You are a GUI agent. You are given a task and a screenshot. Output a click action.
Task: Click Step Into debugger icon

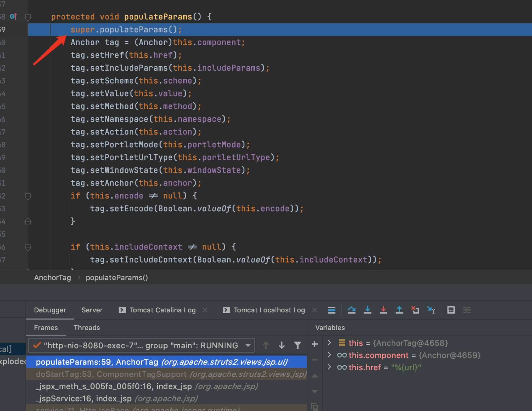click(x=368, y=310)
